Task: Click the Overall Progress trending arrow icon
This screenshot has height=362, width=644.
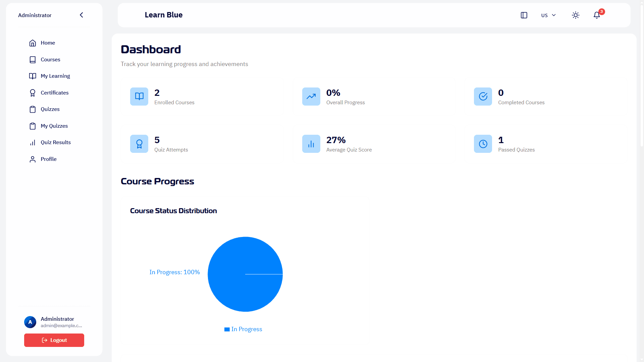Action: click(311, 97)
